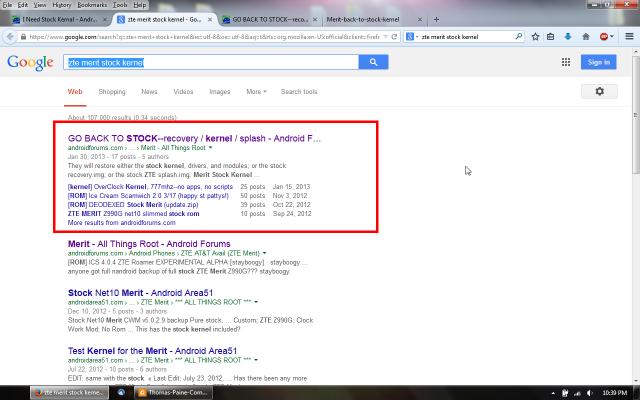Screen dimensions: 640x400
Task: Open the Firefox hamburger menu
Action: pos(626,37)
